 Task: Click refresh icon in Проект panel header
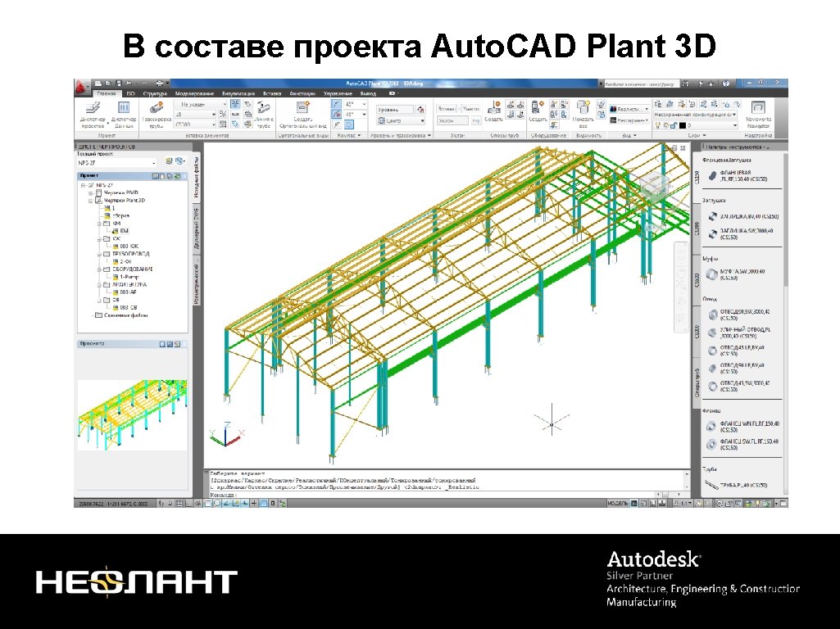coord(177,175)
